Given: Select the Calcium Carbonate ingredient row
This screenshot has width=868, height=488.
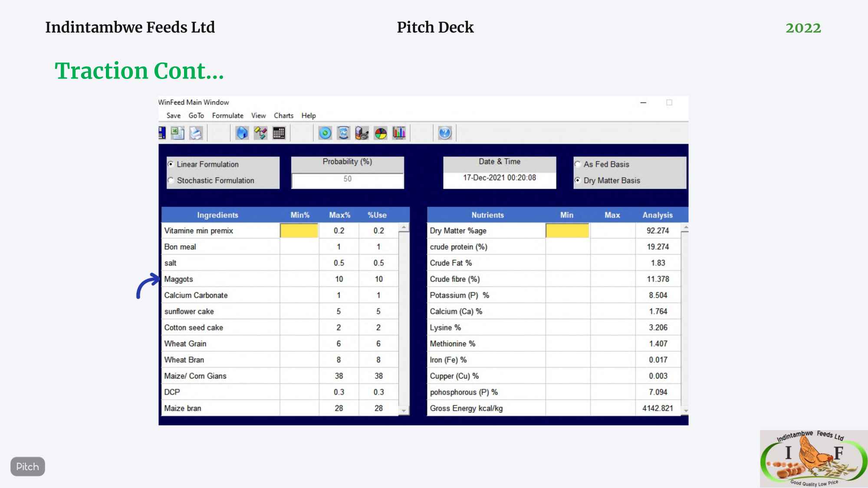Looking at the screenshot, I should [x=280, y=295].
